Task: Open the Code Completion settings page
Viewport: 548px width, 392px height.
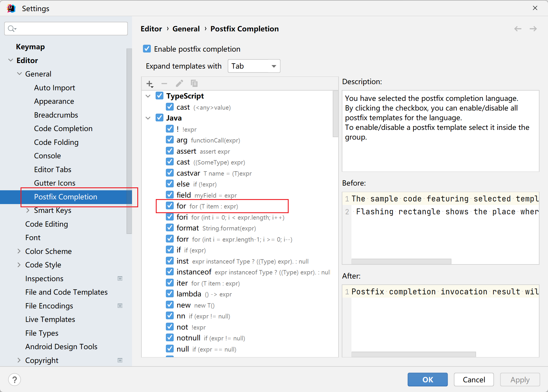Action: [x=63, y=128]
